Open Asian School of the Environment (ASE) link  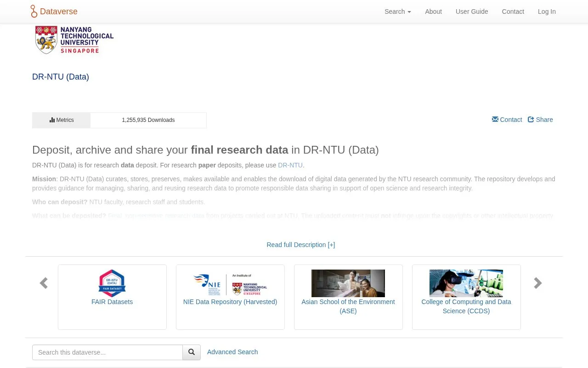click(348, 306)
